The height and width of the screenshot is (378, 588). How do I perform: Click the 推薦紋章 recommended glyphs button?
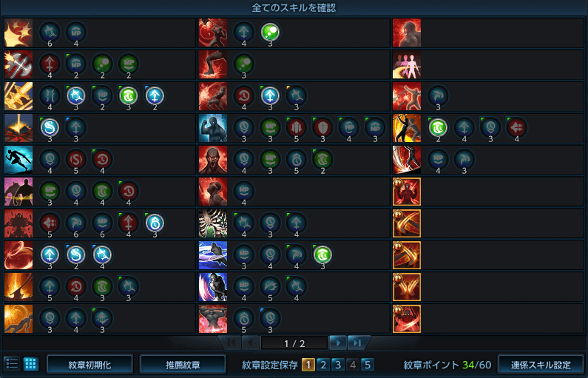tap(183, 365)
